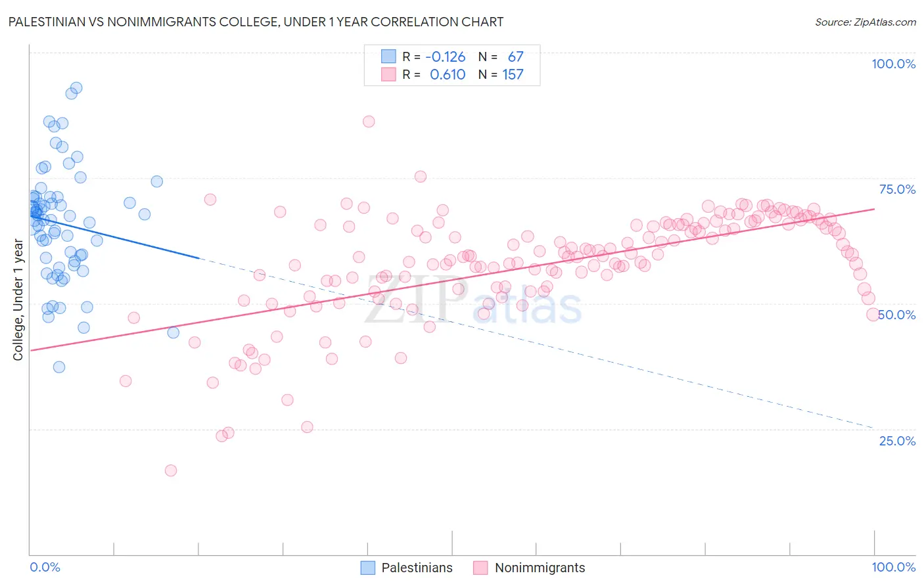Viewport: 924px width, 586px height.
Task: Click the chart title text
Action: pos(256,22)
